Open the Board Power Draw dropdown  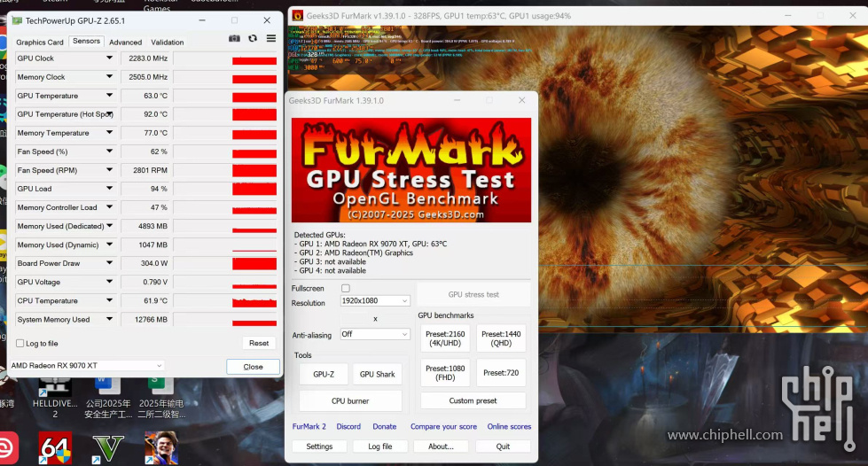click(x=109, y=263)
